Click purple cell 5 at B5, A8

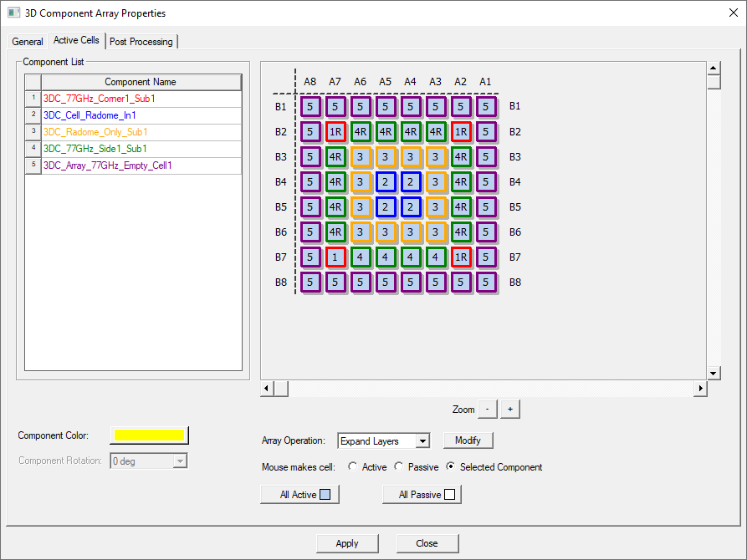pyautogui.click(x=310, y=207)
